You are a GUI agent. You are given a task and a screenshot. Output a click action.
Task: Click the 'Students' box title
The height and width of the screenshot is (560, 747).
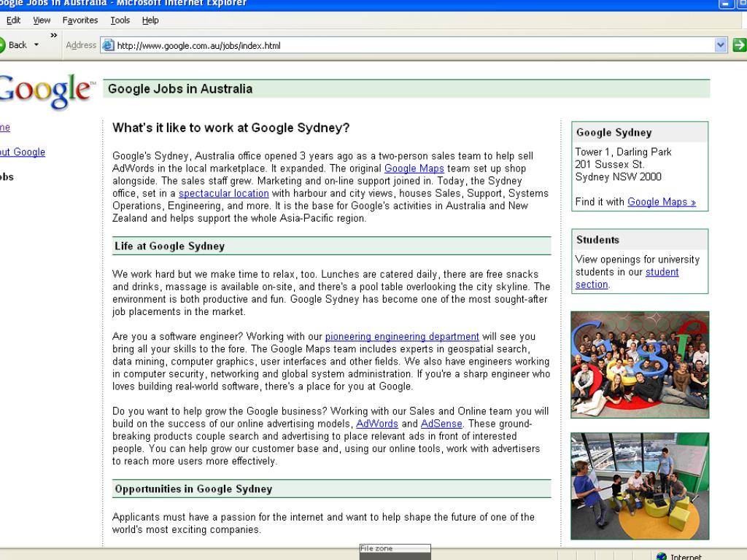[x=598, y=240]
